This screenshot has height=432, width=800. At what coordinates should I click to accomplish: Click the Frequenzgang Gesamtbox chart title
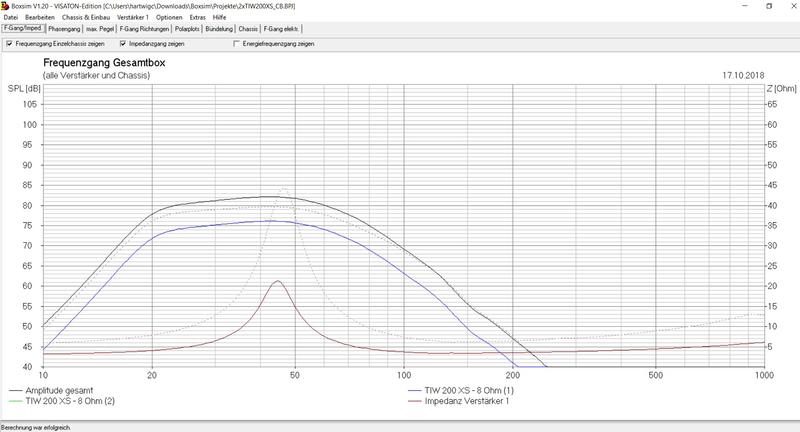coord(104,63)
